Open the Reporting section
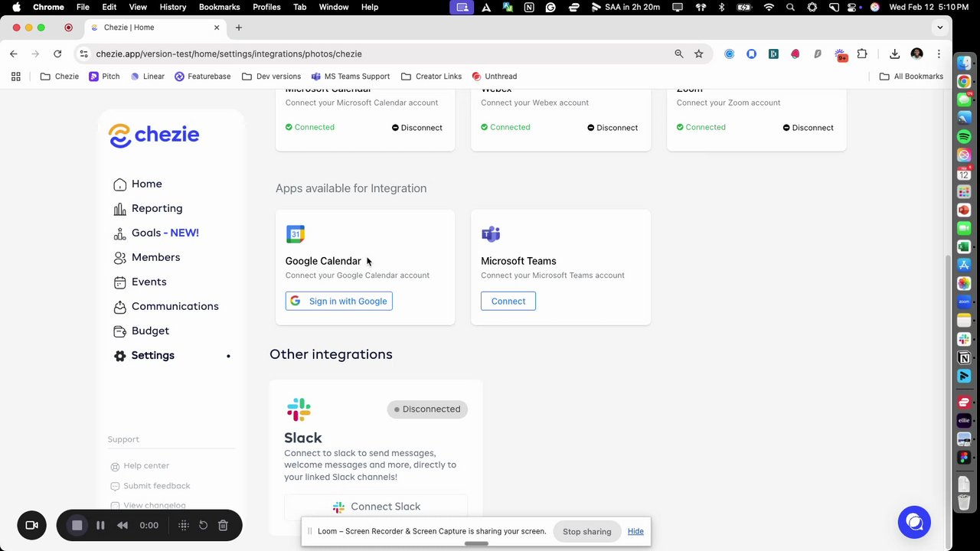Screen dimensions: 980x551 click(x=156, y=209)
